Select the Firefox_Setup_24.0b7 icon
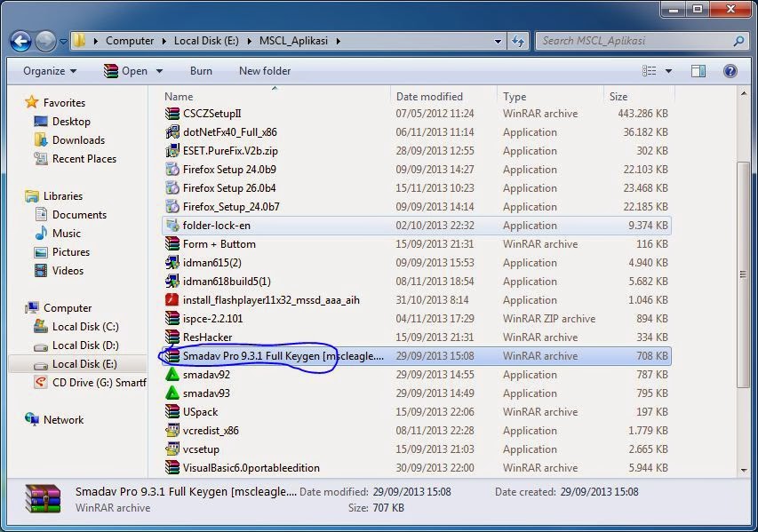 tap(172, 207)
